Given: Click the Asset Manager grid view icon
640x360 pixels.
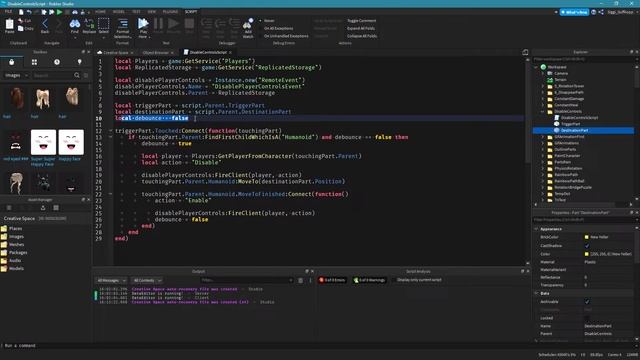Looking at the screenshot, I should (56, 208).
